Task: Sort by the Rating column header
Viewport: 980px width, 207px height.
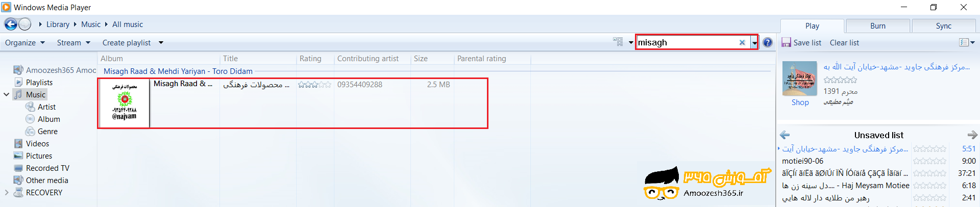Action: coord(315,59)
